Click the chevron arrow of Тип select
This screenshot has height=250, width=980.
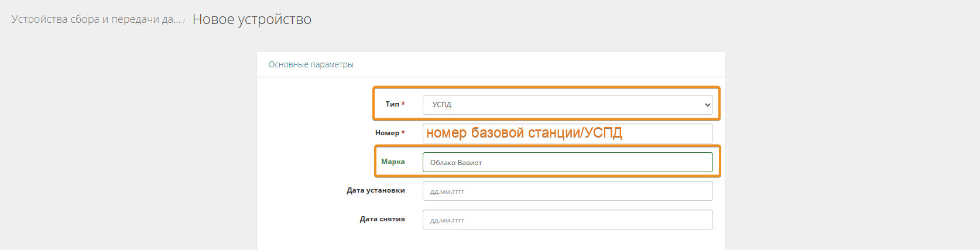(707, 105)
